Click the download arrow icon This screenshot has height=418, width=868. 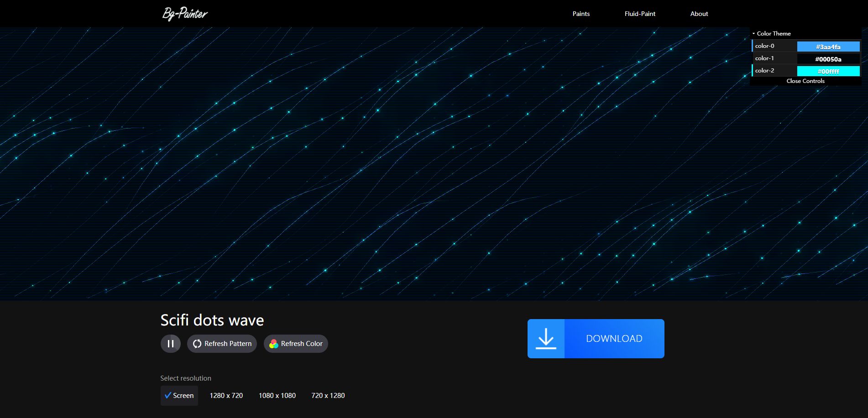pyautogui.click(x=546, y=339)
